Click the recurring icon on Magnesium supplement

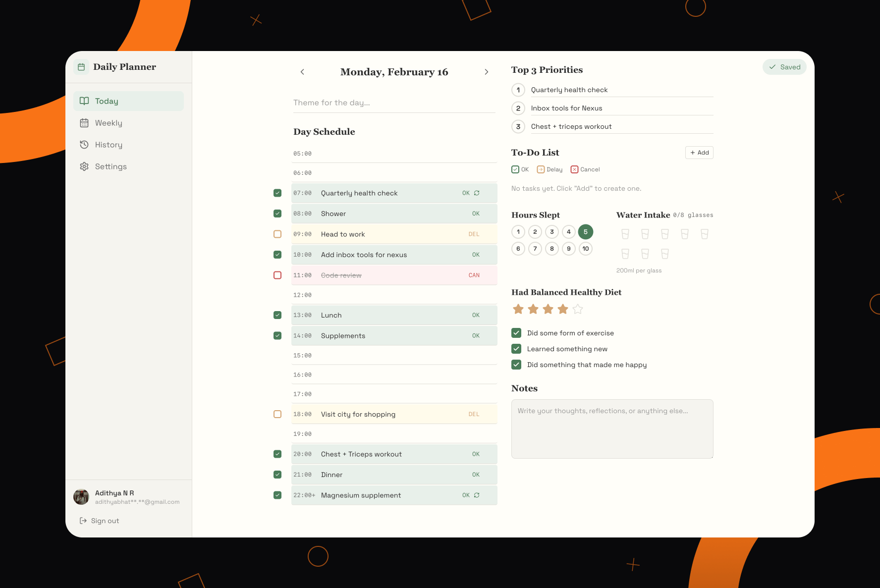477,495
